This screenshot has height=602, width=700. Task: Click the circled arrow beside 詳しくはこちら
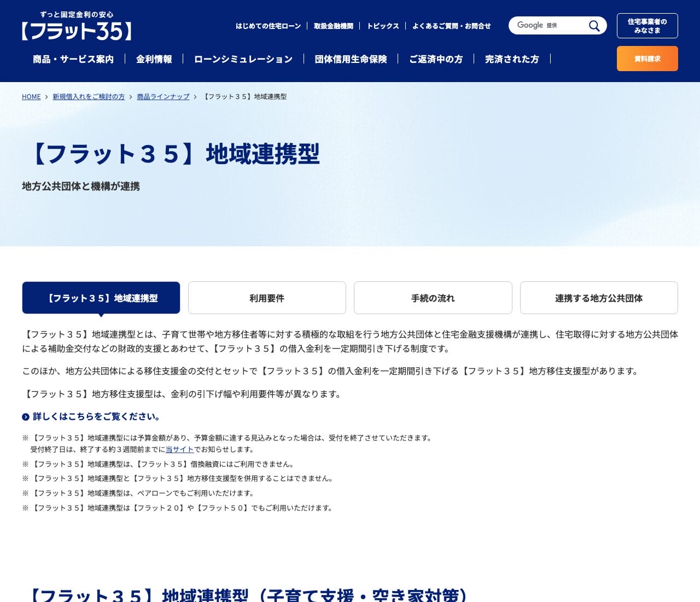pyautogui.click(x=26, y=417)
